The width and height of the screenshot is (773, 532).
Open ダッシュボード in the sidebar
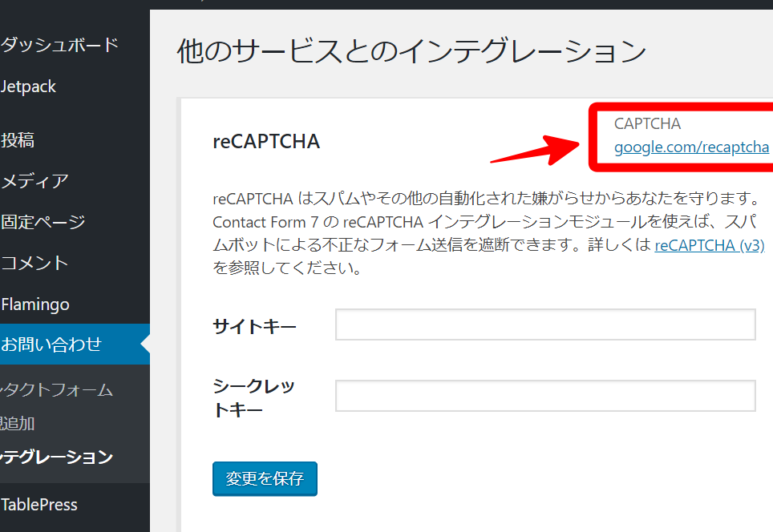[x=60, y=45]
